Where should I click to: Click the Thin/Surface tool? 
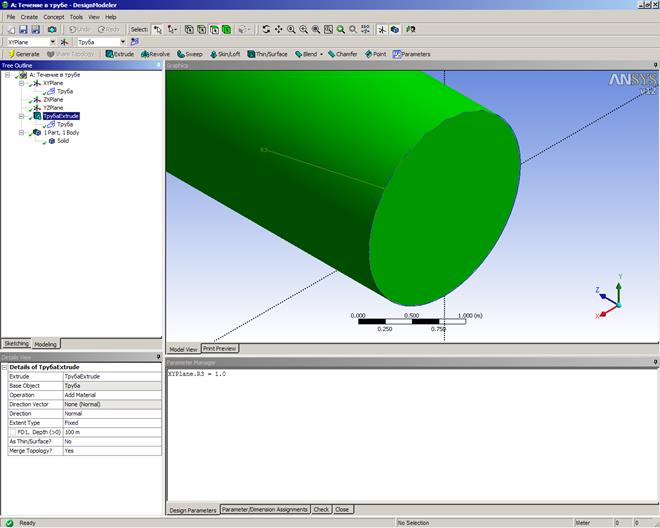click(x=270, y=54)
